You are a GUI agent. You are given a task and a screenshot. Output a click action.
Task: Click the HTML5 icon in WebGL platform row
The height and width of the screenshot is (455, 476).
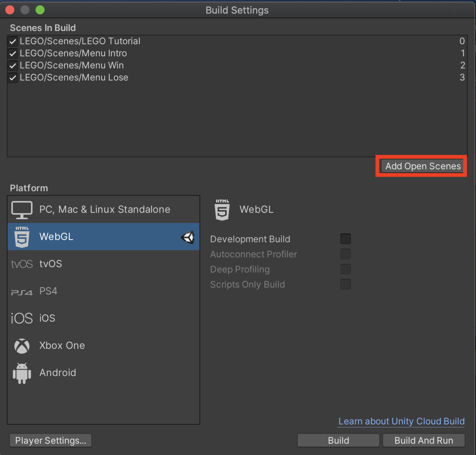click(x=22, y=237)
